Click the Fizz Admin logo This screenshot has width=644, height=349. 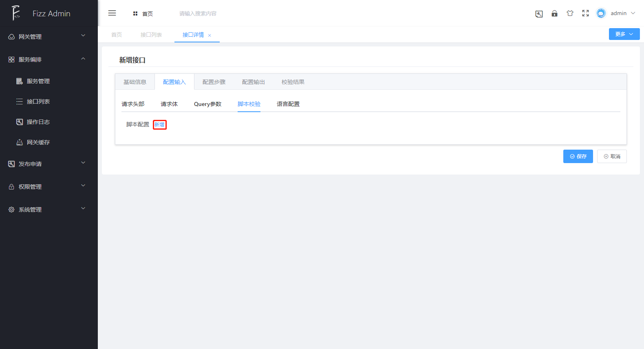[x=16, y=13]
